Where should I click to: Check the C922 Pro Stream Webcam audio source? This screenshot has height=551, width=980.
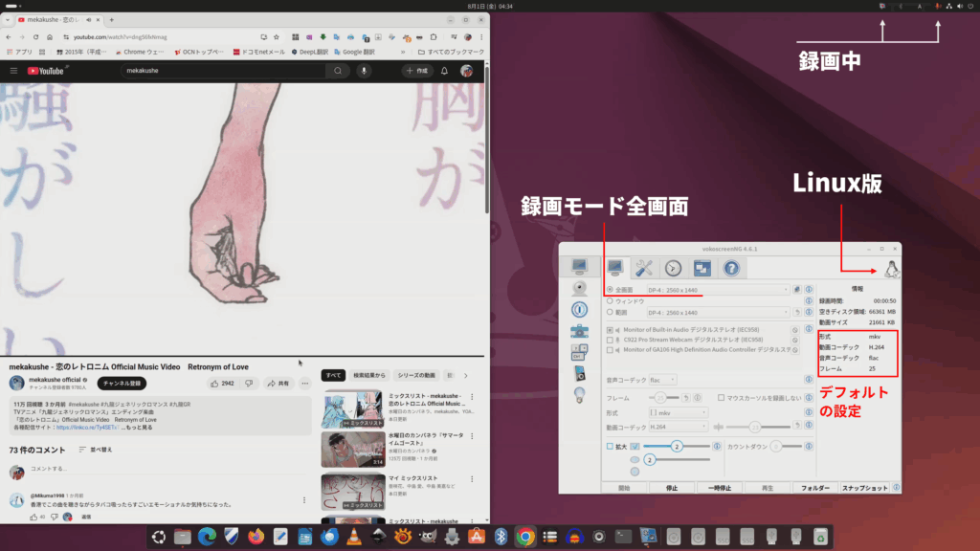(x=610, y=340)
